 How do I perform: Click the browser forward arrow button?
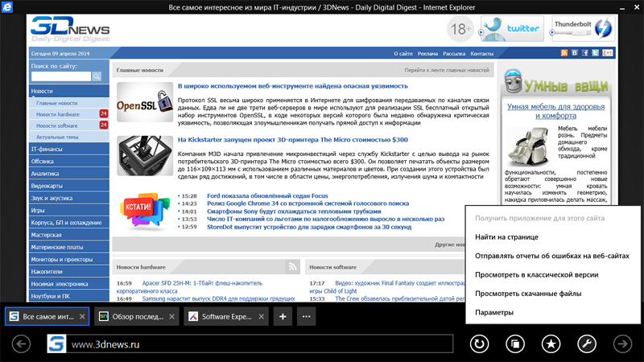click(x=622, y=344)
